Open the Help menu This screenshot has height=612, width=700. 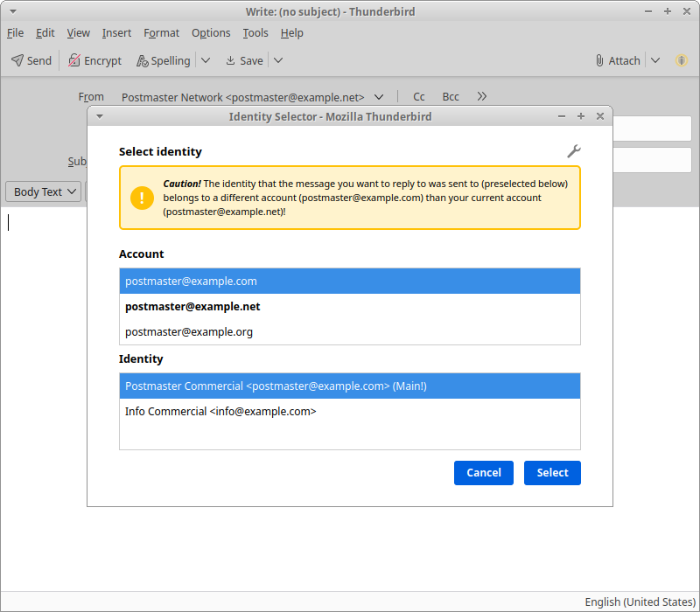click(x=292, y=33)
